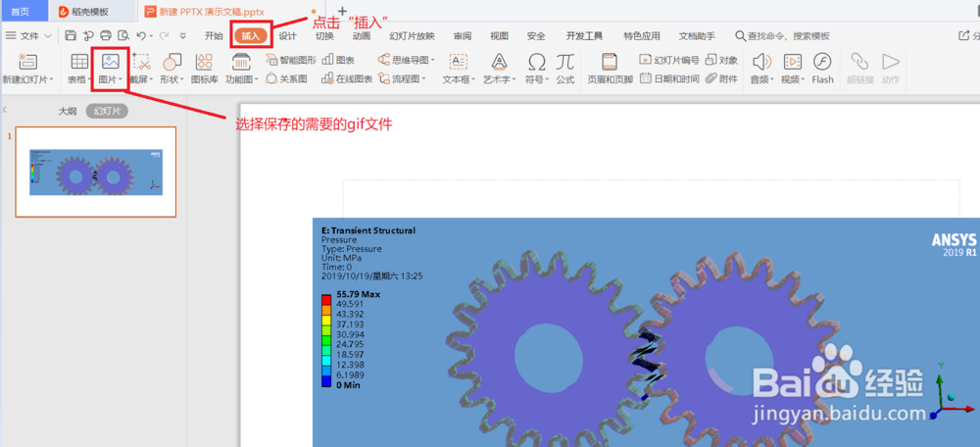Click the share icon at top right
The height and width of the screenshot is (447, 980).
pyautogui.click(x=964, y=35)
